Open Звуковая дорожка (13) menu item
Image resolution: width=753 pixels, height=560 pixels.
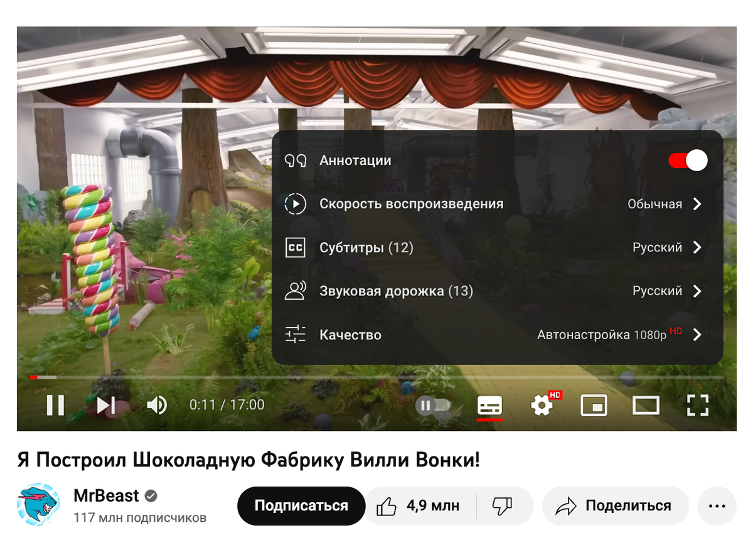click(x=497, y=291)
